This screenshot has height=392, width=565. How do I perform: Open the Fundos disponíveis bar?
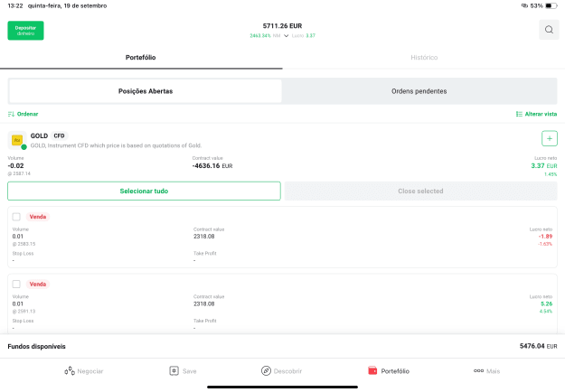click(282, 346)
